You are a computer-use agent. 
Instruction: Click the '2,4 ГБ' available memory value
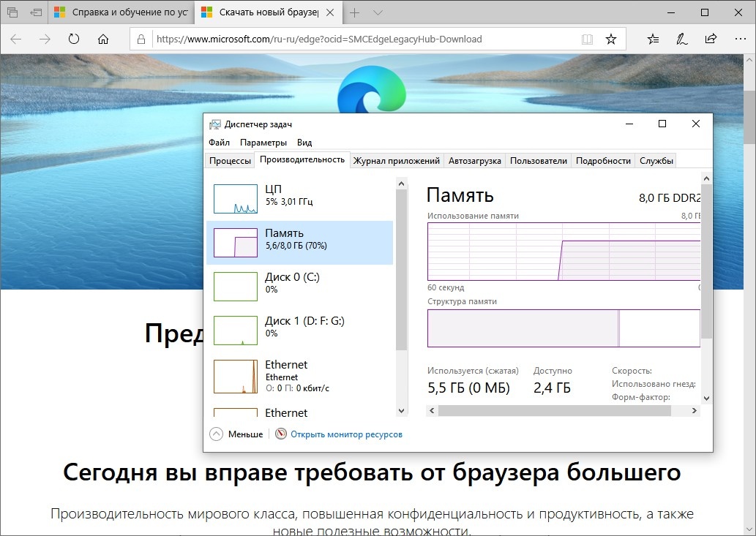click(x=552, y=388)
